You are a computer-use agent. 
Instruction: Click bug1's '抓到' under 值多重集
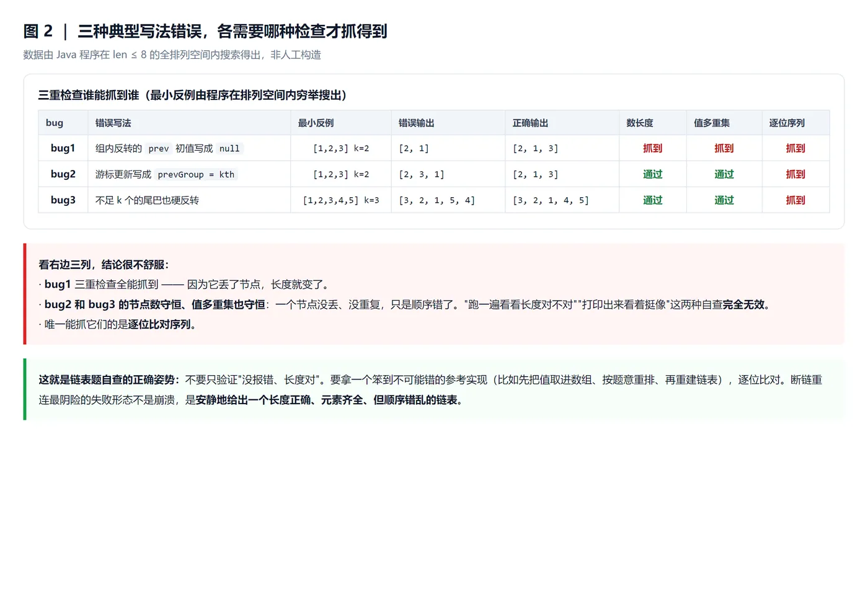tap(724, 148)
